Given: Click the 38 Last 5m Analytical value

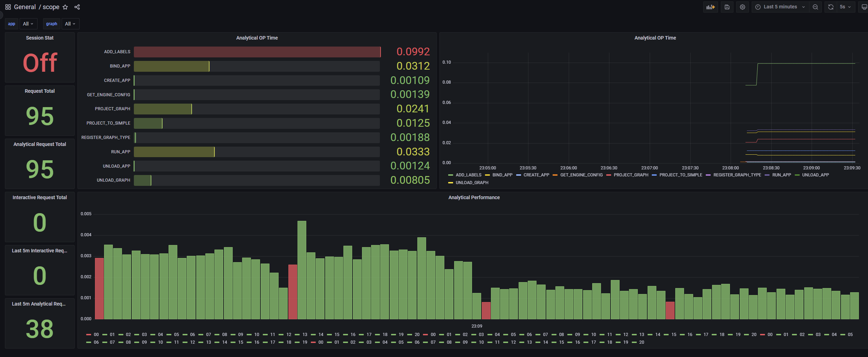Looking at the screenshot, I should [40, 329].
